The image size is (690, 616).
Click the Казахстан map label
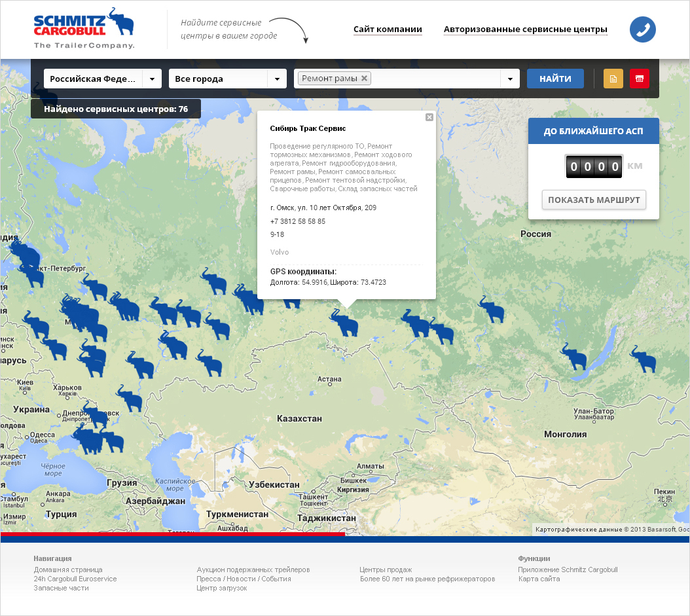299,419
